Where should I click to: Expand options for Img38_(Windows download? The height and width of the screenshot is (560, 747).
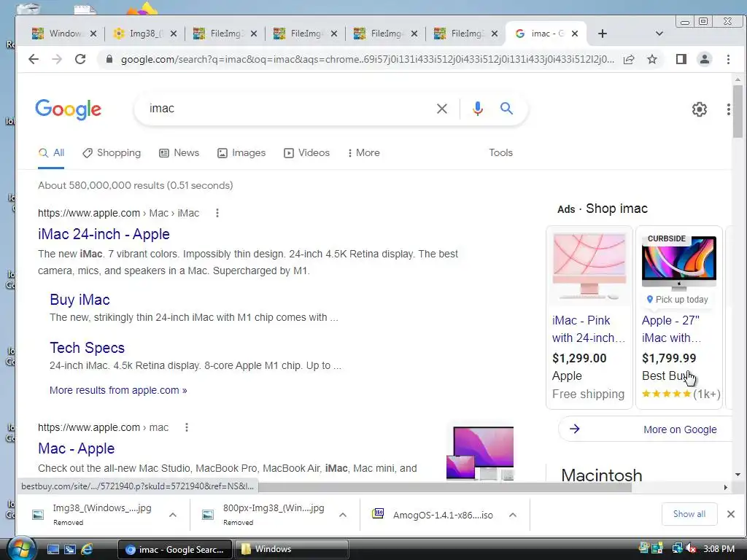click(x=173, y=515)
